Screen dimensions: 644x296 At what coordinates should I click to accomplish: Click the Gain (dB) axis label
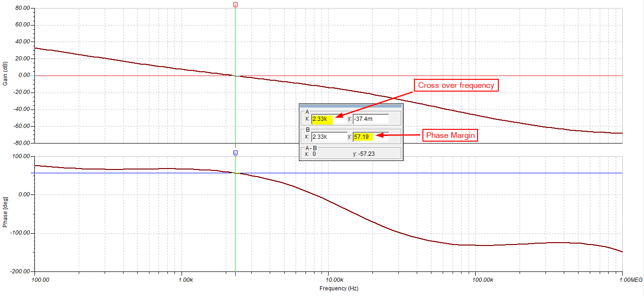[x=5, y=74]
